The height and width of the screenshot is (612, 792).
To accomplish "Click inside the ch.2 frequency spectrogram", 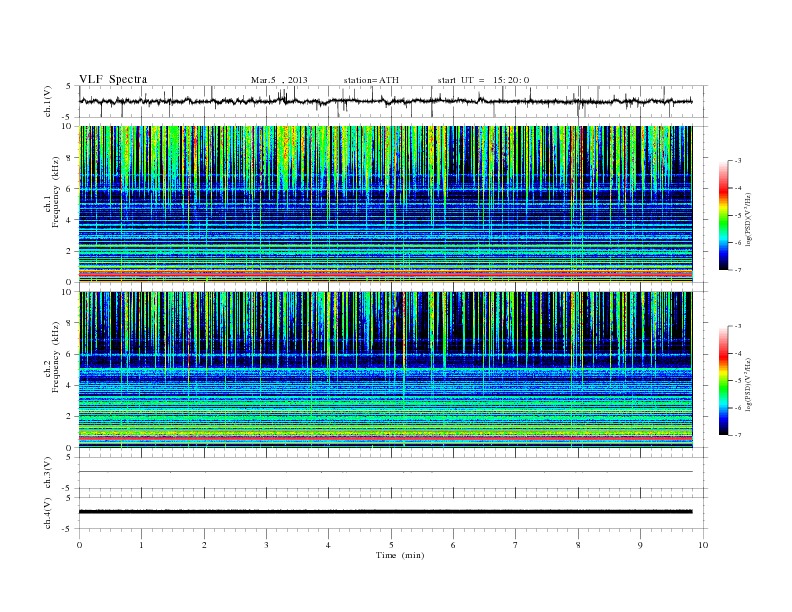I will click(x=385, y=370).
